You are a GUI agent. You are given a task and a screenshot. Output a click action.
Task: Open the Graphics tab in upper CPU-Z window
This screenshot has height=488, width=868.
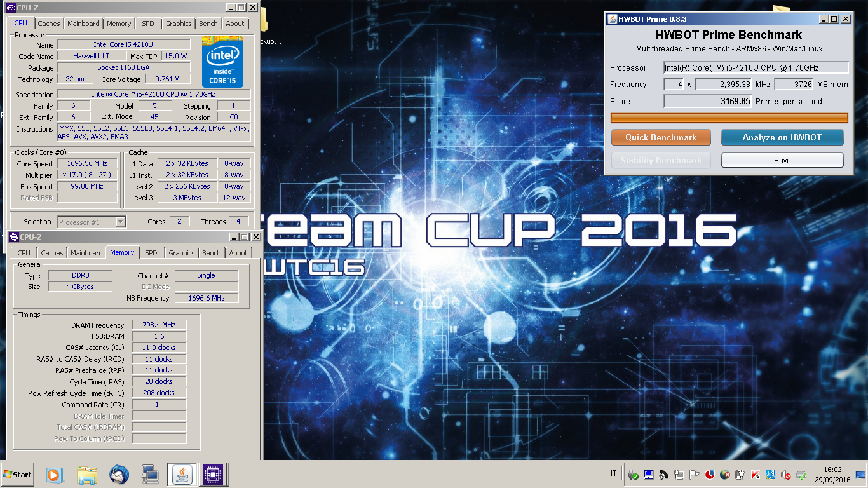point(178,24)
